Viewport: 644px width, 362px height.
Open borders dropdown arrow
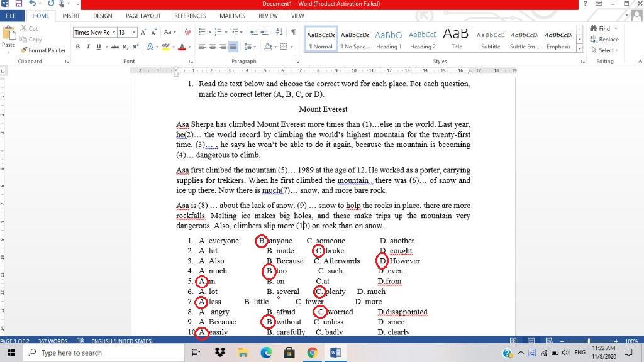coord(292,47)
